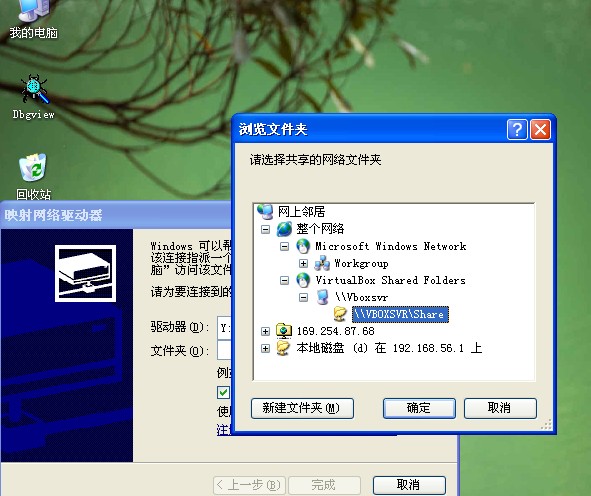Select the 整个网络 globe icon
The height and width of the screenshot is (496, 591).
(x=284, y=229)
